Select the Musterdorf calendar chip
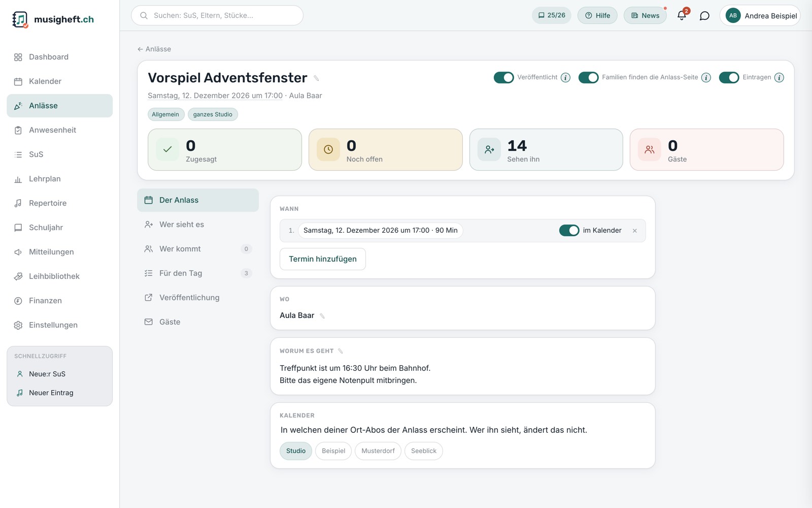Image resolution: width=812 pixels, height=508 pixels. [x=378, y=451]
